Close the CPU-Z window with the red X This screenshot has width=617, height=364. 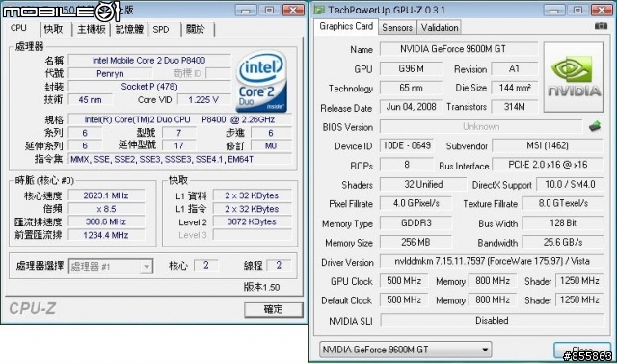(293, 10)
